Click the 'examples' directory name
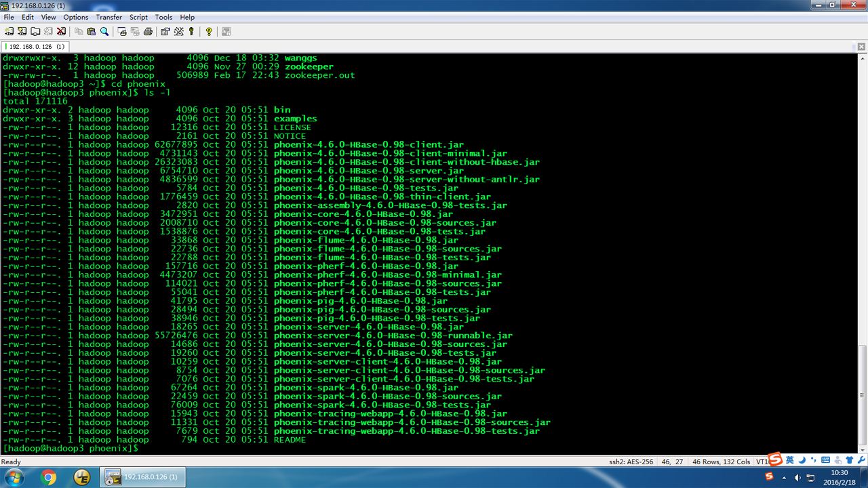868x488 pixels. [296, 119]
